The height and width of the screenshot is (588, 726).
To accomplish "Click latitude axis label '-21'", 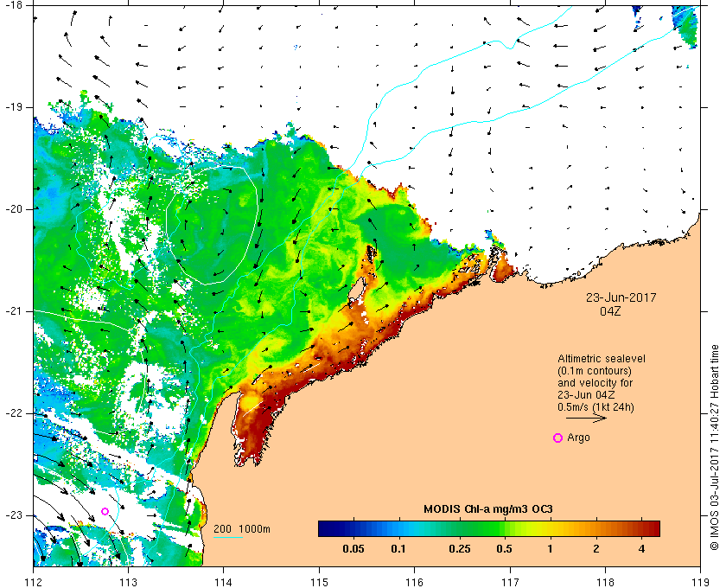I will click(x=13, y=311).
